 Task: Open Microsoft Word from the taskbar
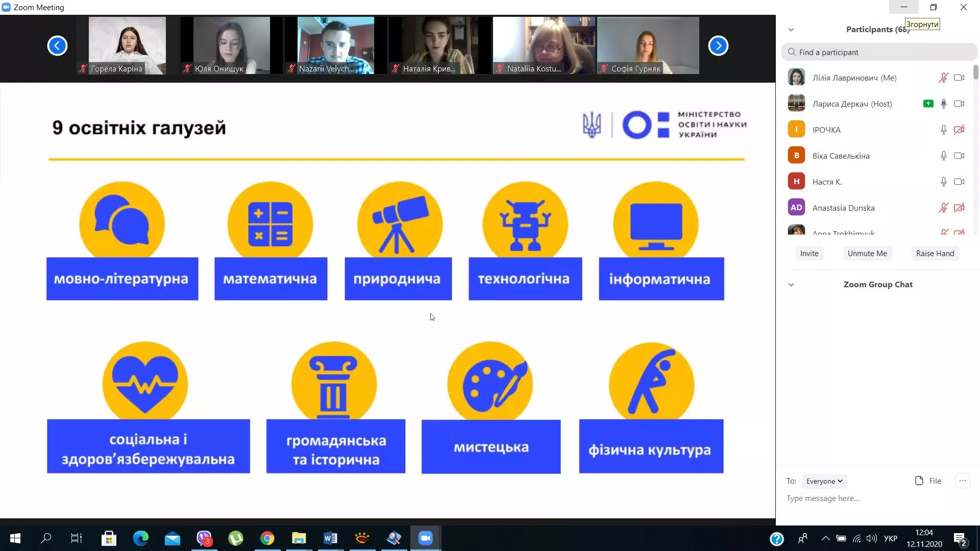pyautogui.click(x=330, y=538)
